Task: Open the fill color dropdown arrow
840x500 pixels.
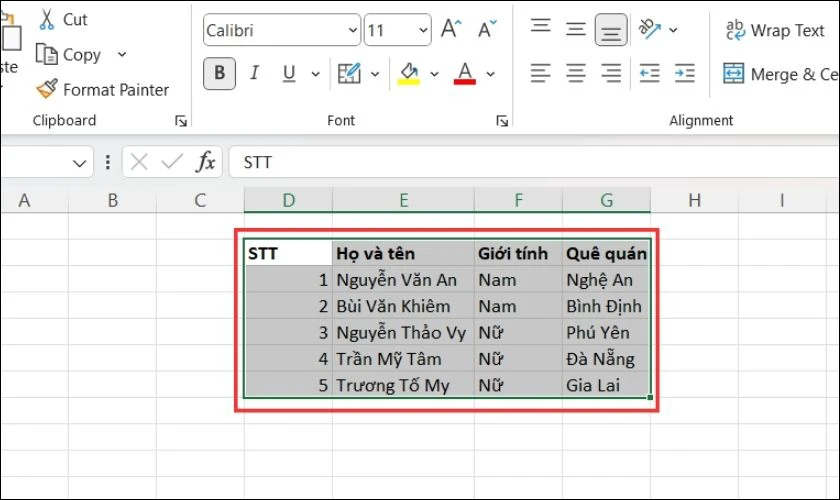Action: click(434, 74)
